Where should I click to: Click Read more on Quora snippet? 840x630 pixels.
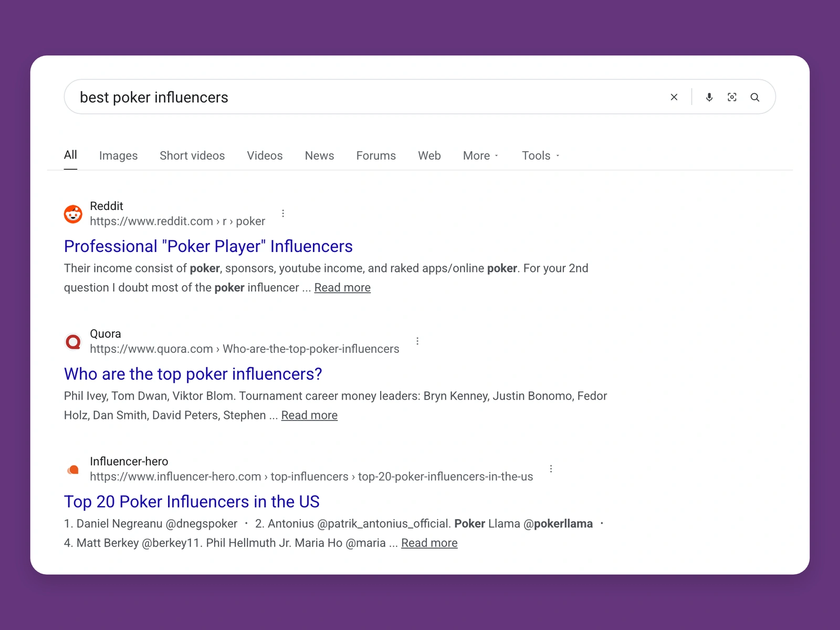pos(309,415)
